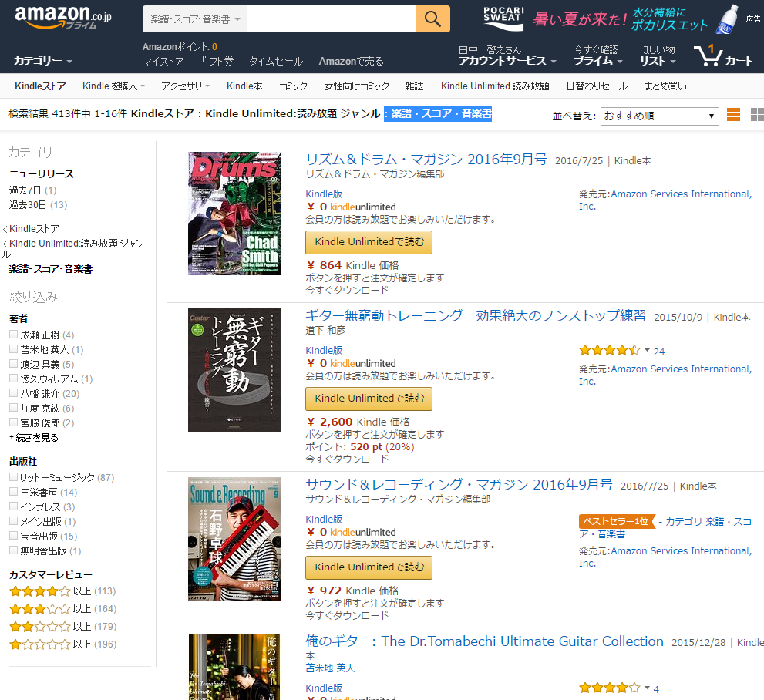Viewport: 764px width, 700px height.
Task: Open ギター無窮動トレーニング cover thumbnail
Action: pyautogui.click(x=234, y=370)
